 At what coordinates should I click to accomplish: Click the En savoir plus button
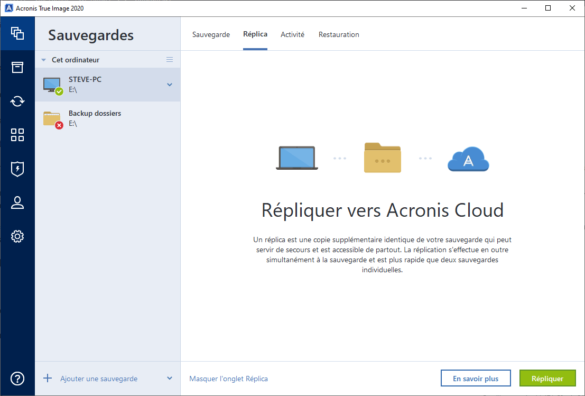pos(476,378)
